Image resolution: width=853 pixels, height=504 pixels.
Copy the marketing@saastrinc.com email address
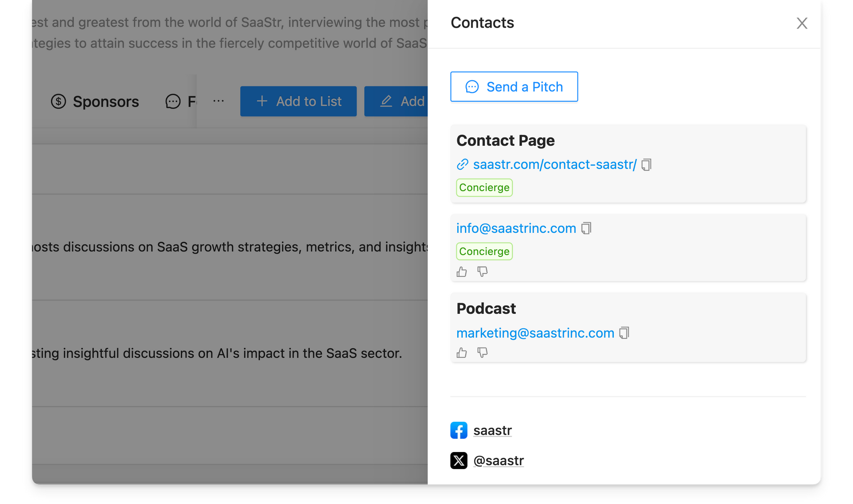point(624,333)
